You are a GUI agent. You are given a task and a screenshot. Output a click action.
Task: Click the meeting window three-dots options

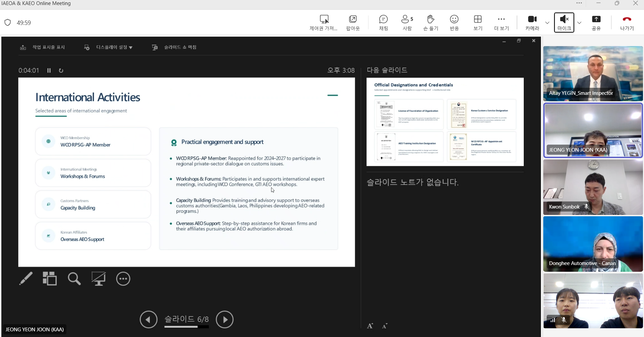tap(579, 3)
